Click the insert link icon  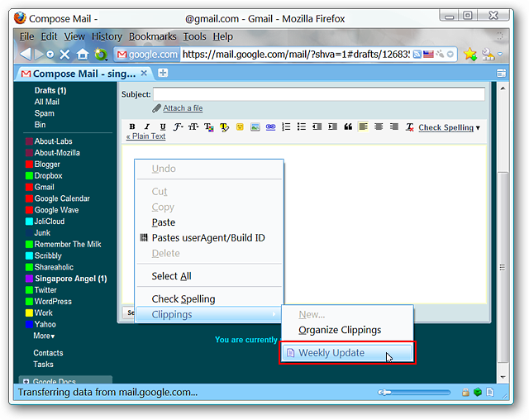270,126
